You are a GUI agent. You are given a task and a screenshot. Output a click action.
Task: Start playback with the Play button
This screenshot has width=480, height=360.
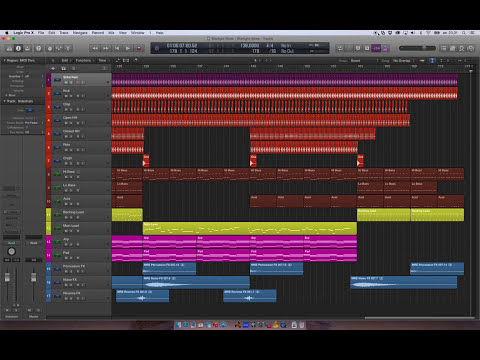pos(128,48)
